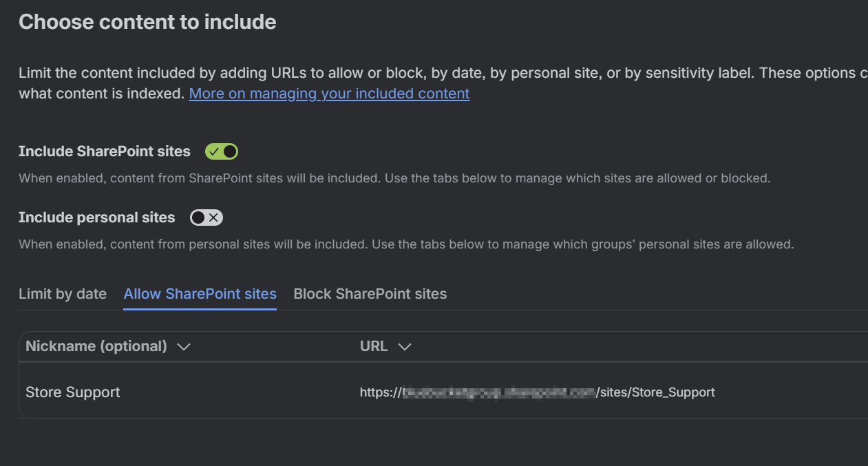Click the Nickname (optional) column header text

pos(96,346)
